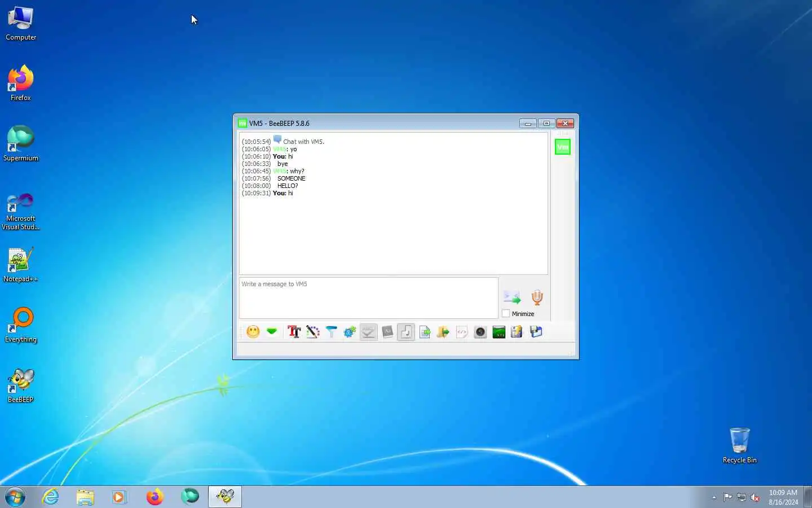Click the Show desktop strip

click(807, 497)
